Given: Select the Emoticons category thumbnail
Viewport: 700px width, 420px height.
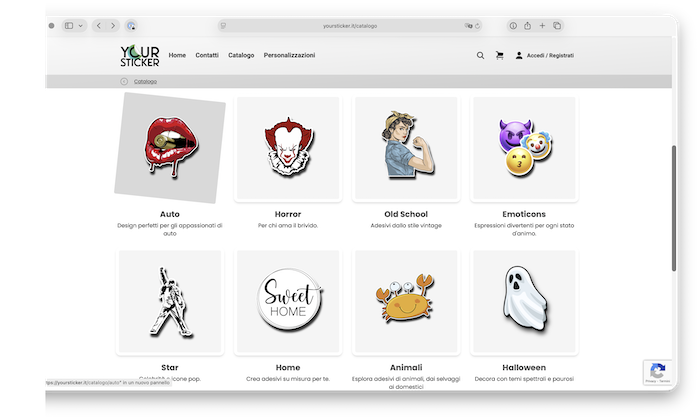Looking at the screenshot, I should (x=524, y=148).
